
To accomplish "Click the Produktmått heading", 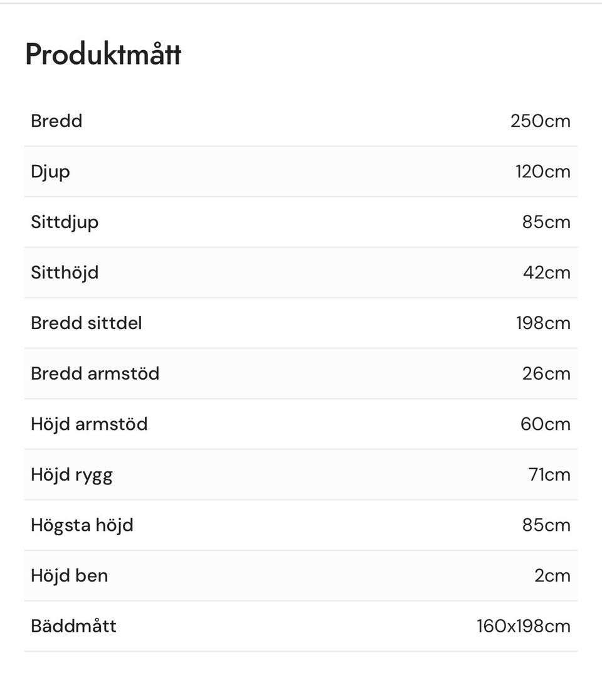I will (103, 55).
